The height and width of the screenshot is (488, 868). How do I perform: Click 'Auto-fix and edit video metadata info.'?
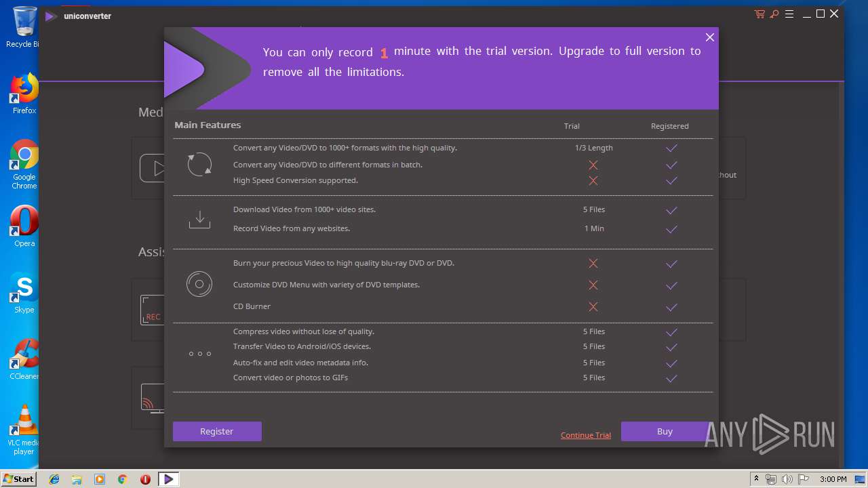[300, 363]
